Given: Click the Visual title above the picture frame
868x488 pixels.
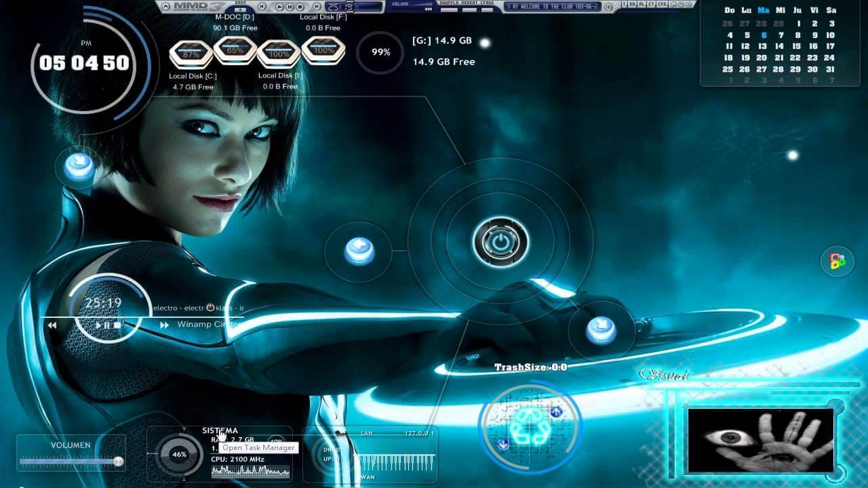Looking at the screenshot, I should click(x=664, y=375).
